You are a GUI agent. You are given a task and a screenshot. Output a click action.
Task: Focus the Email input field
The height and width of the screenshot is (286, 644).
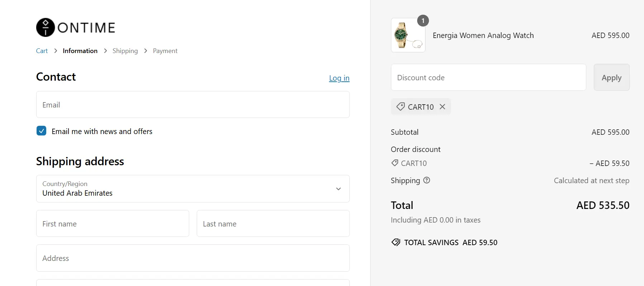point(193,105)
